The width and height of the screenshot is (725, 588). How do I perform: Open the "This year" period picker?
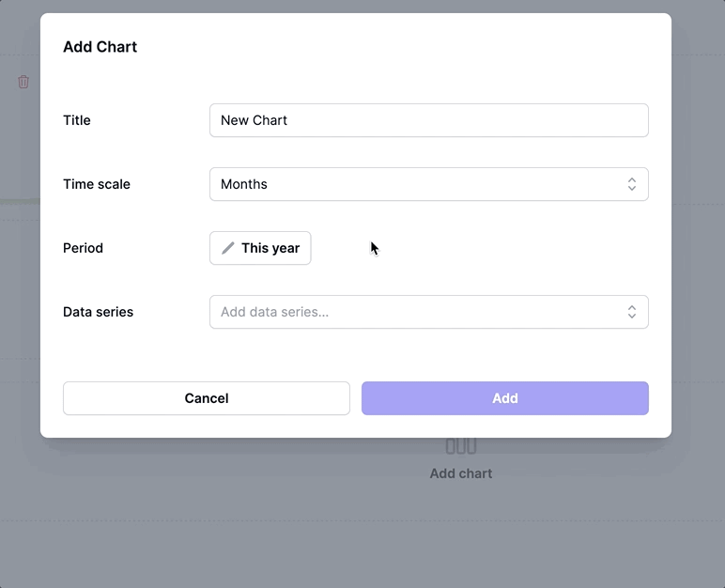tap(260, 248)
